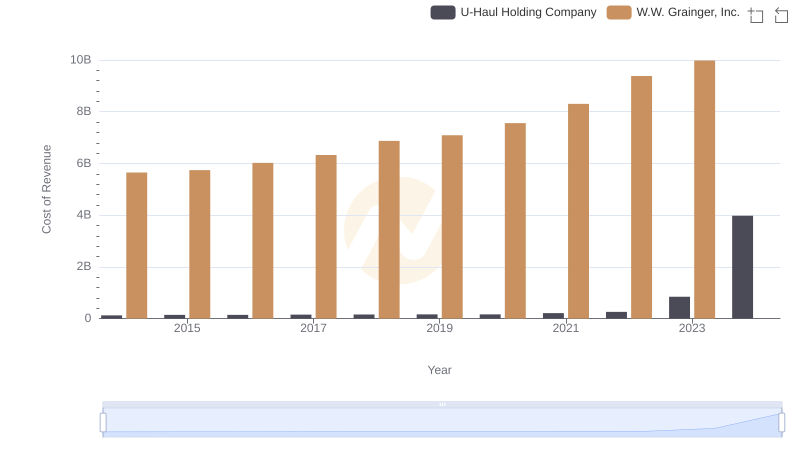Screen dimensions: 800x461
Task: Toggle U-Haul Holding Company legend swatch
Action: 443,12
